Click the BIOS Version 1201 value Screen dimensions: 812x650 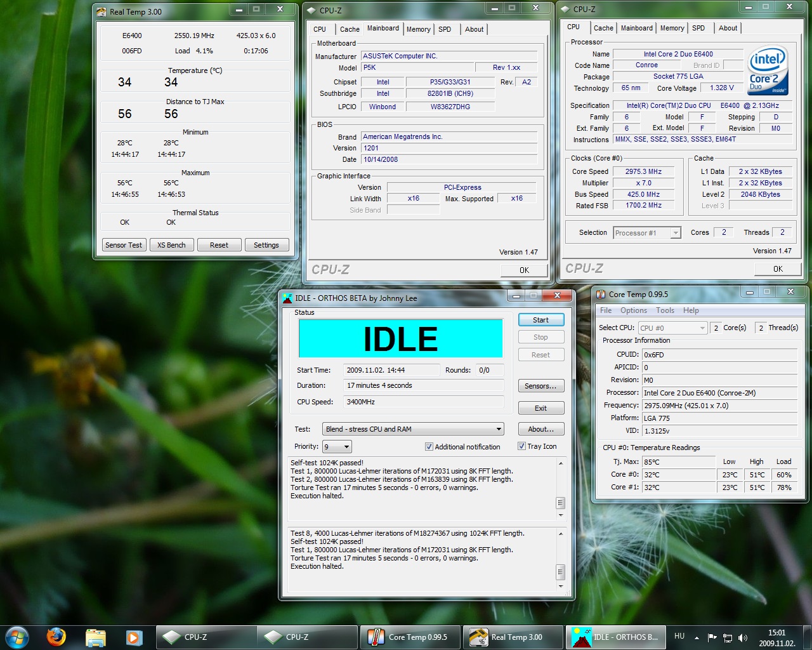coord(449,148)
